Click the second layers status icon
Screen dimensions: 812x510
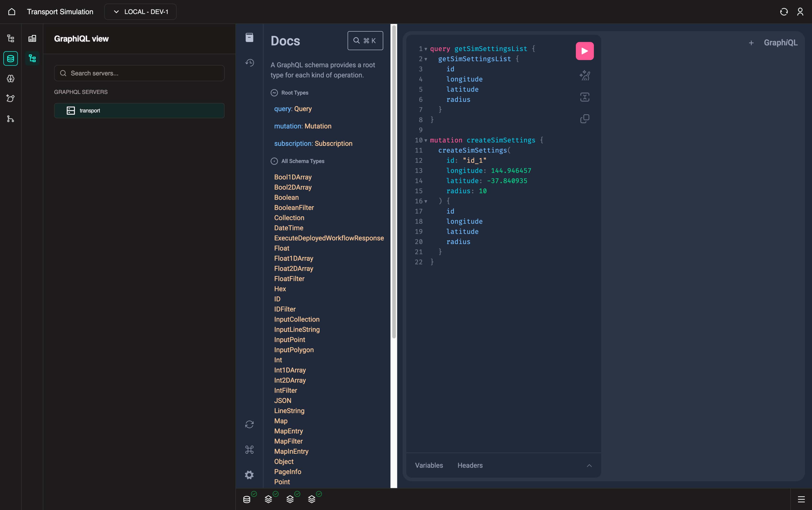[x=290, y=499]
